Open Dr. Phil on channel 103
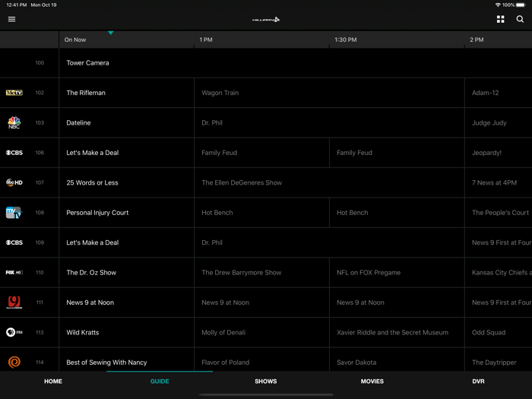 [x=329, y=122]
